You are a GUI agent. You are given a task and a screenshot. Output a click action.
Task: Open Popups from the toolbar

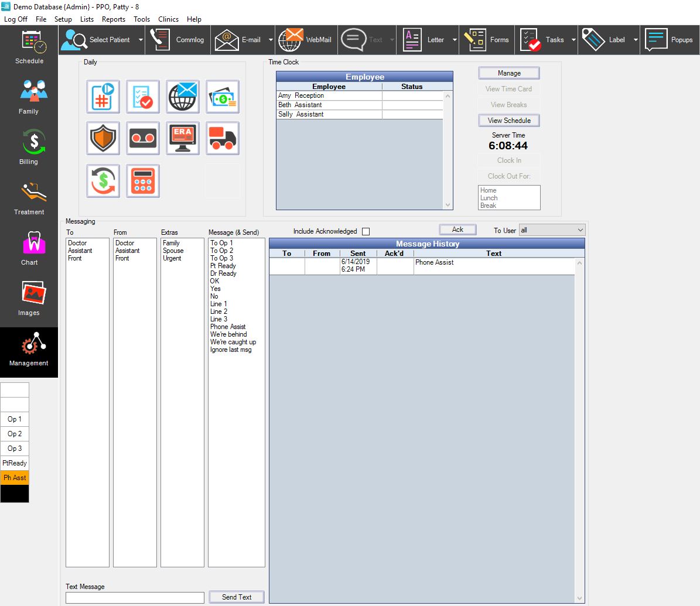tap(670, 39)
